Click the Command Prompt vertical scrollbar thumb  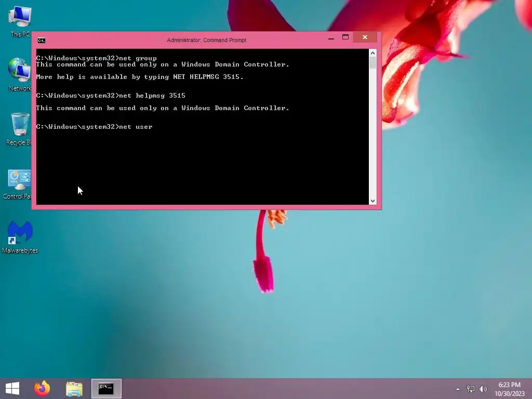click(x=373, y=63)
